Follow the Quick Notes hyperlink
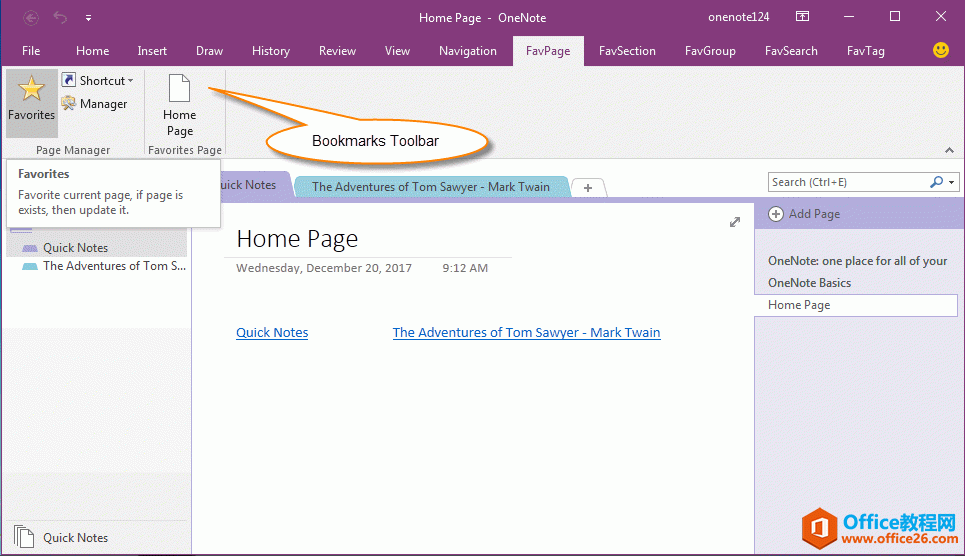Image resolution: width=965 pixels, height=556 pixels. (x=272, y=332)
